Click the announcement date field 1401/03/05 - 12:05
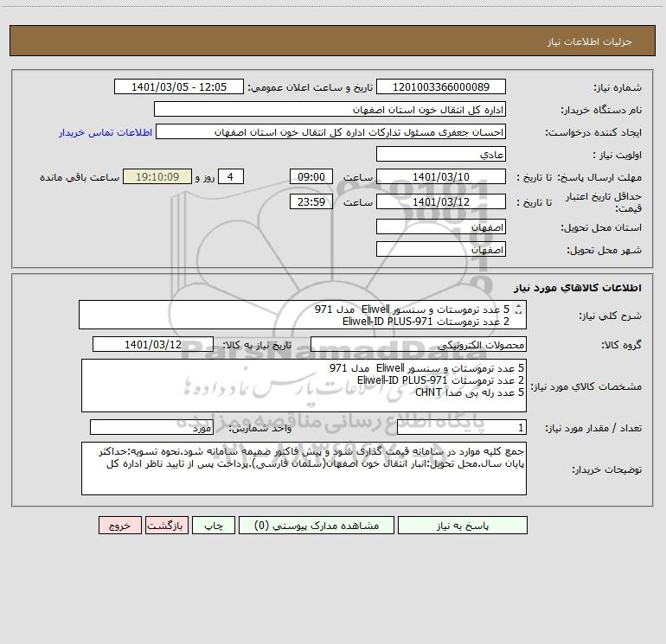This screenshot has width=666, height=644. [x=179, y=86]
